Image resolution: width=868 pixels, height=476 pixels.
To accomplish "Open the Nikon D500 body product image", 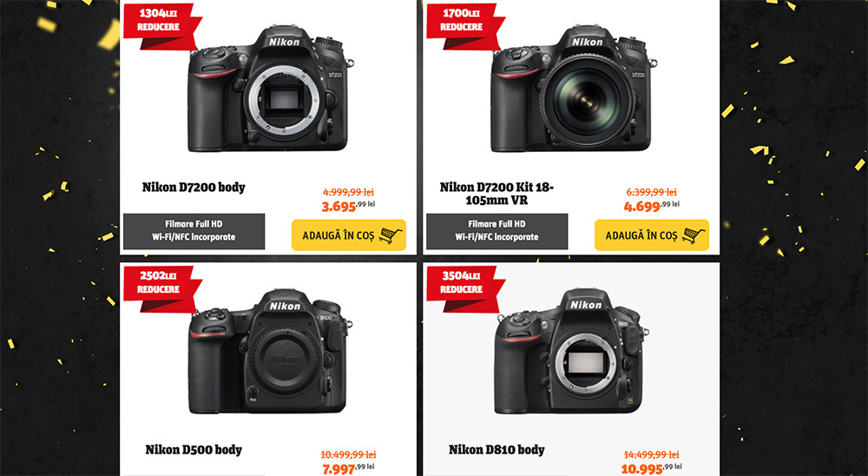I will [x=269, y=351].
